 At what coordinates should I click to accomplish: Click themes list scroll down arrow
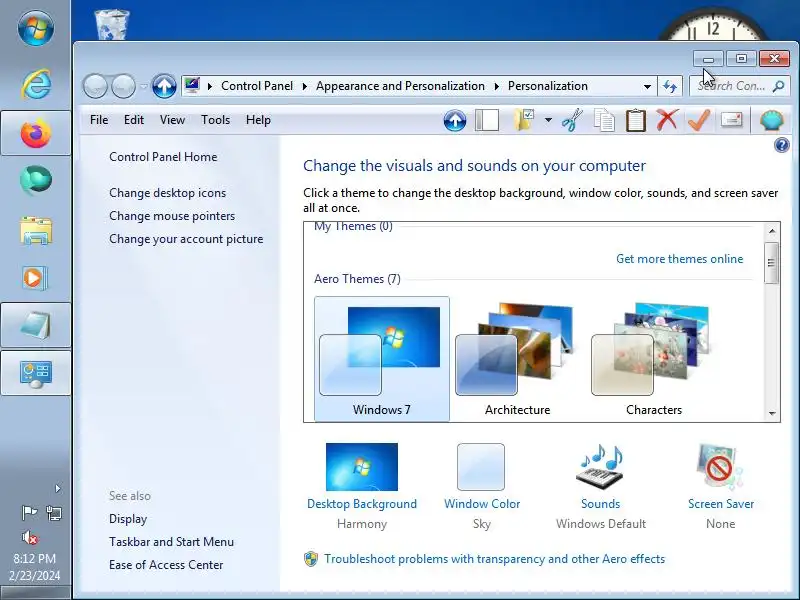[771, 413]
